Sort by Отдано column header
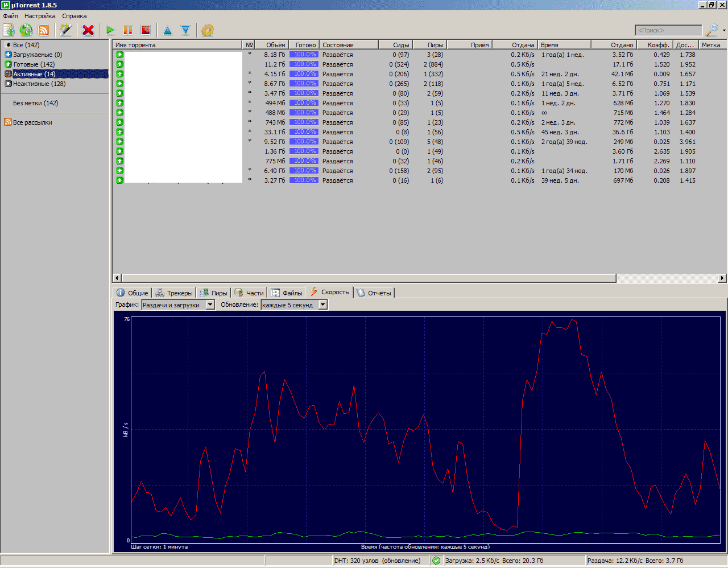Image resolution: width=728 pixels, height=568 pixels. 614,45
